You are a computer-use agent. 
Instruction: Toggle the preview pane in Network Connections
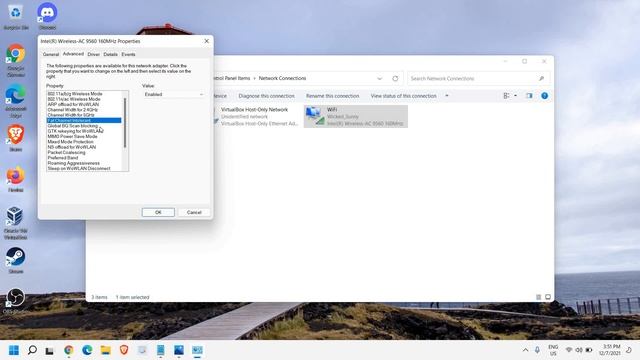coord(529,96)
